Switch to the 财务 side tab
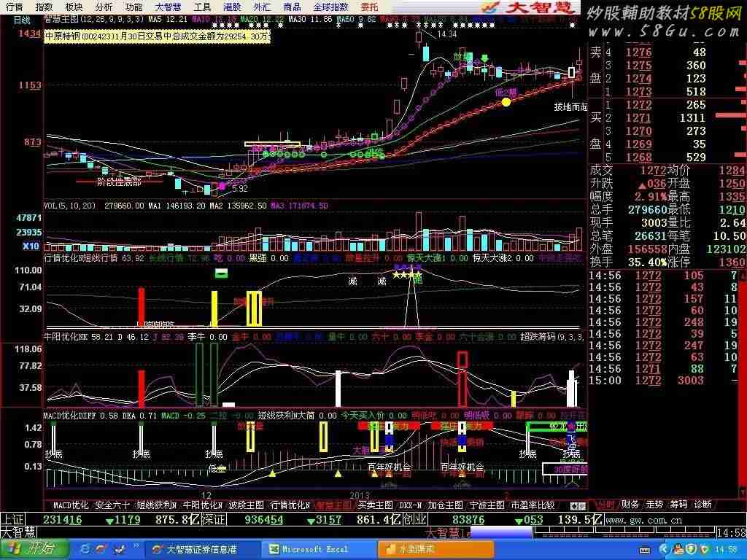This screenshot has height=560, width=747. [x=630, y=505]
